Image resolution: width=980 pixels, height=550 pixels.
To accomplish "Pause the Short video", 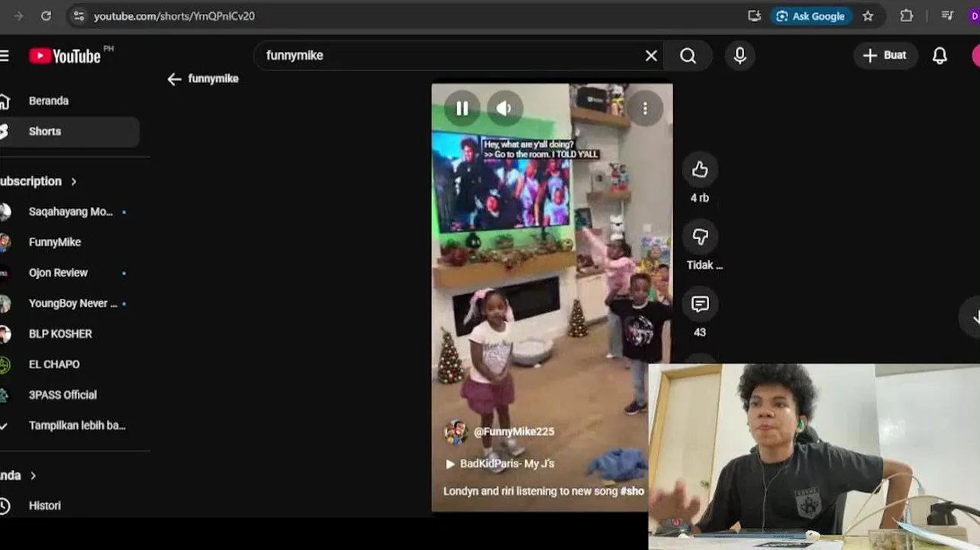I will click(x=462, y=108).
